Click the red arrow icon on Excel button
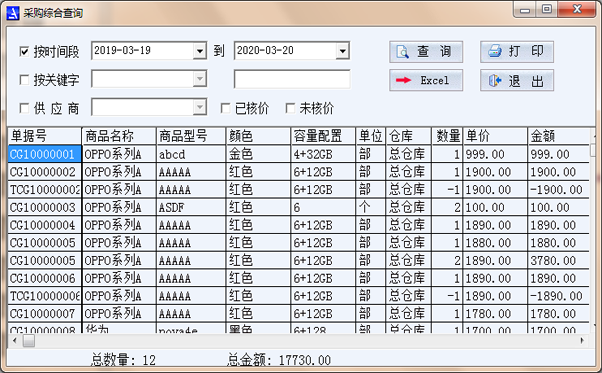 [x=404, y=80]
